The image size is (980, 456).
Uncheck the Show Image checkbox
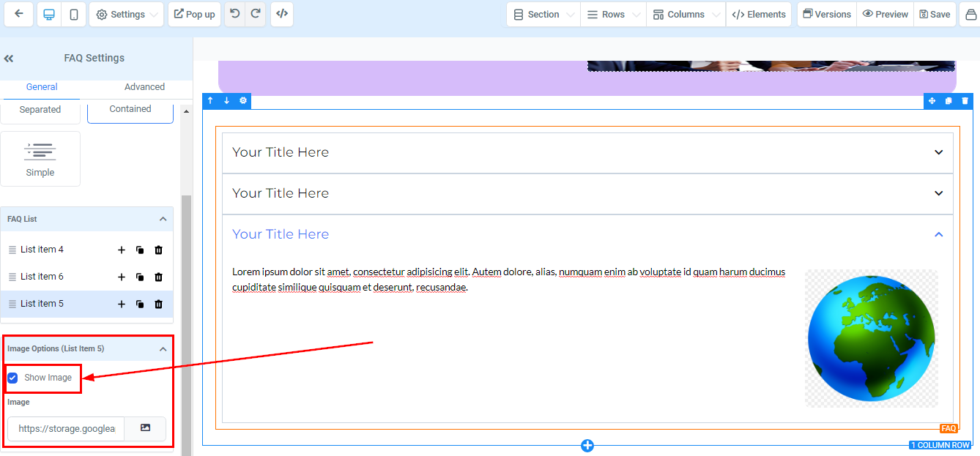coord(12,378)
